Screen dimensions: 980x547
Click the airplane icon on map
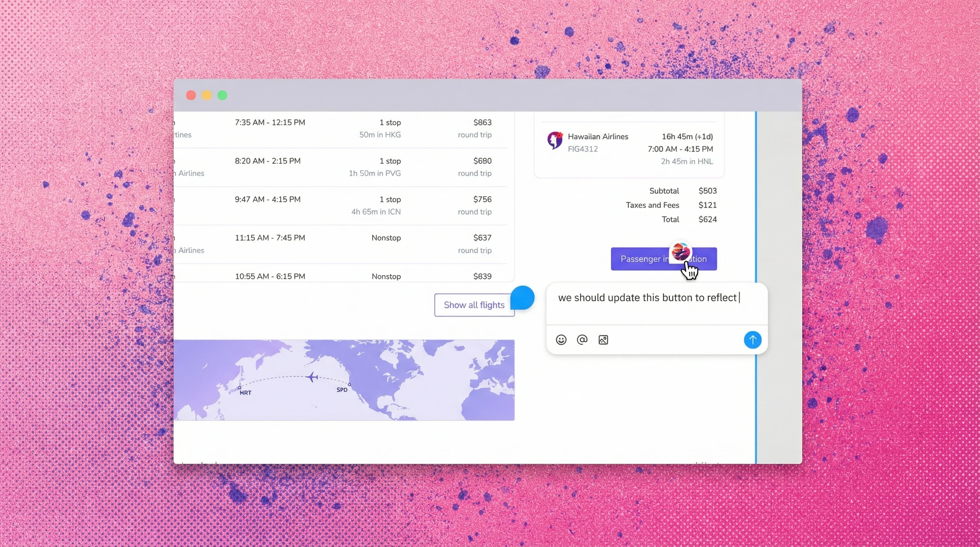click(312, 377)
